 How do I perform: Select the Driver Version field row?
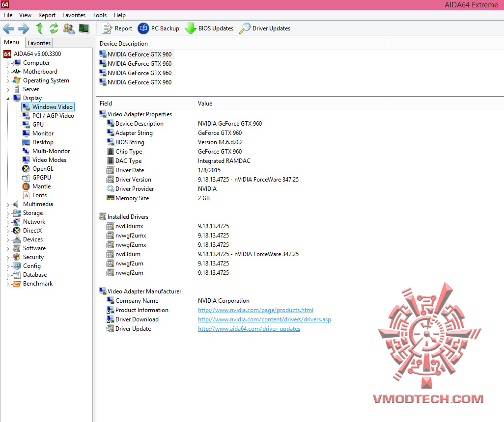point(202,180)
